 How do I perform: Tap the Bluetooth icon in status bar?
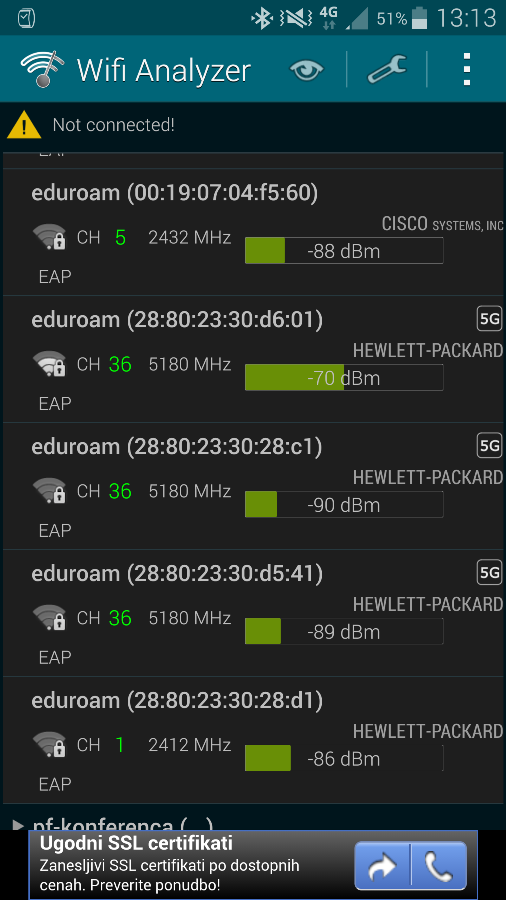tap(262, 19)
